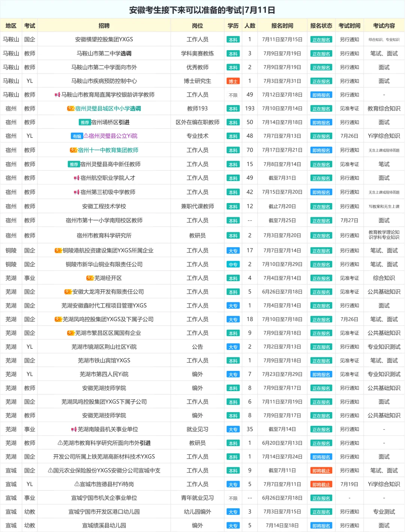The width and height of the screenshot is (405, 532).
Task: Click 即将报名 badge in 芜湖市第四人民Yi院 row
Action: pos(321,375)
